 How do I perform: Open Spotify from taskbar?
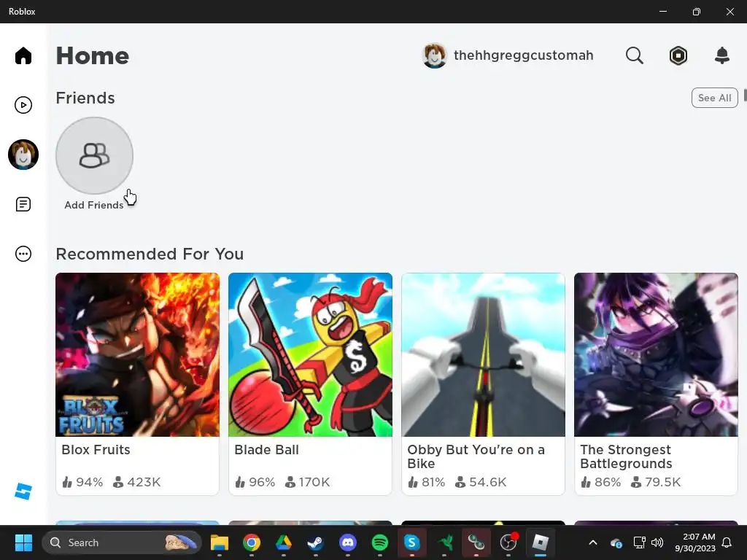point(379,542)
